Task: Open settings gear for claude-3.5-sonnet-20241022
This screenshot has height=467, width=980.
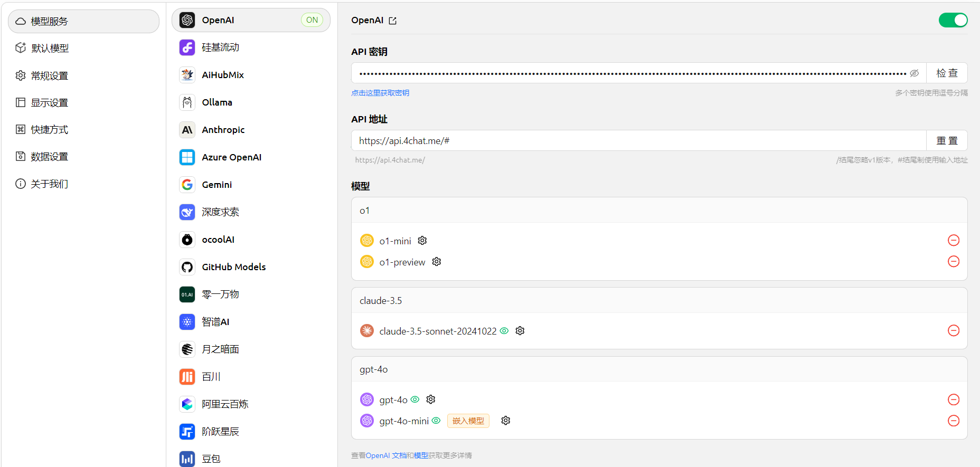Action: (520, 331)
